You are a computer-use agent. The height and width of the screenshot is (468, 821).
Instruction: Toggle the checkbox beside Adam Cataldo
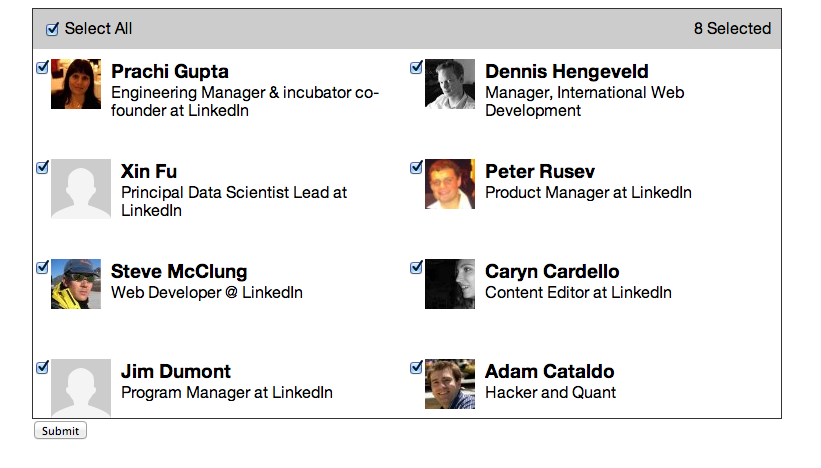(416, 368)
